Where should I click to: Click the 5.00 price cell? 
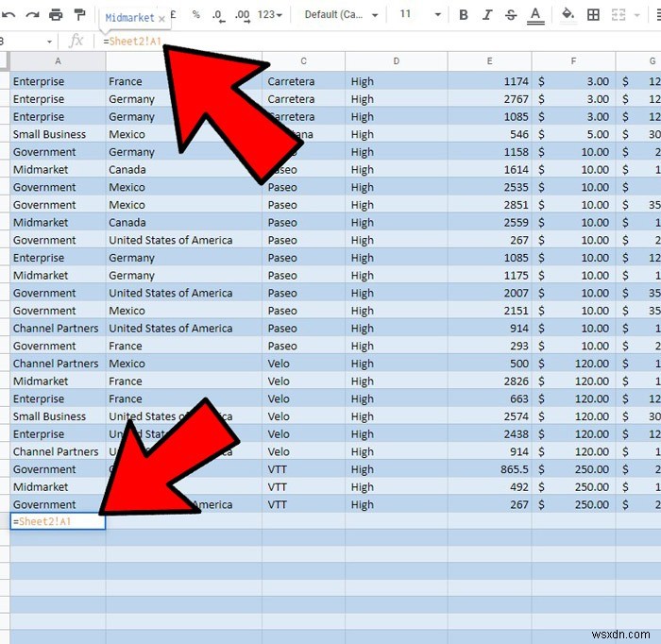pyautogui.click(x=573, y=134)
